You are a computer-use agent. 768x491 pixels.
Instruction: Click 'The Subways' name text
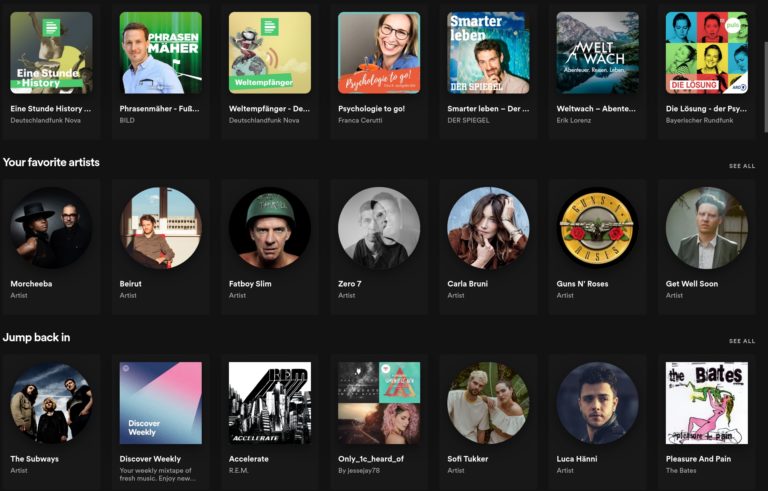point(34,459)
